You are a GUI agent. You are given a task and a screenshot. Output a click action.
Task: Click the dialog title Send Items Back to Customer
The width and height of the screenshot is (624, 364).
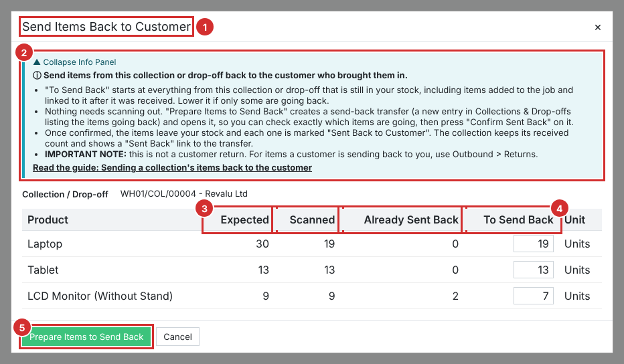pos(106,27)
